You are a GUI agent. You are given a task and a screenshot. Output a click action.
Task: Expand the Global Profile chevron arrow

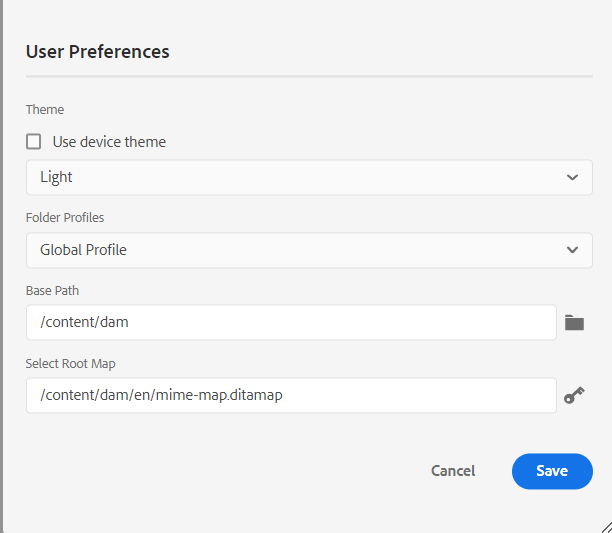point(572,250)
